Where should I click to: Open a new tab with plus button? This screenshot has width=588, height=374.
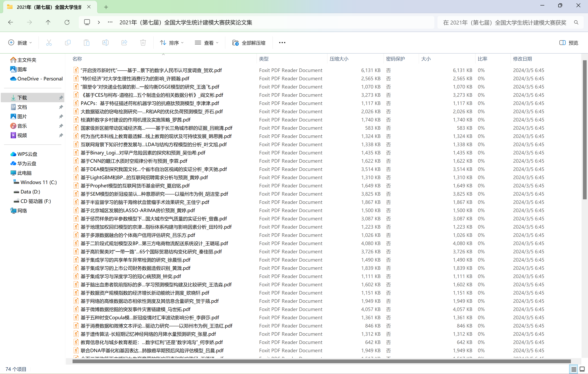106,7
